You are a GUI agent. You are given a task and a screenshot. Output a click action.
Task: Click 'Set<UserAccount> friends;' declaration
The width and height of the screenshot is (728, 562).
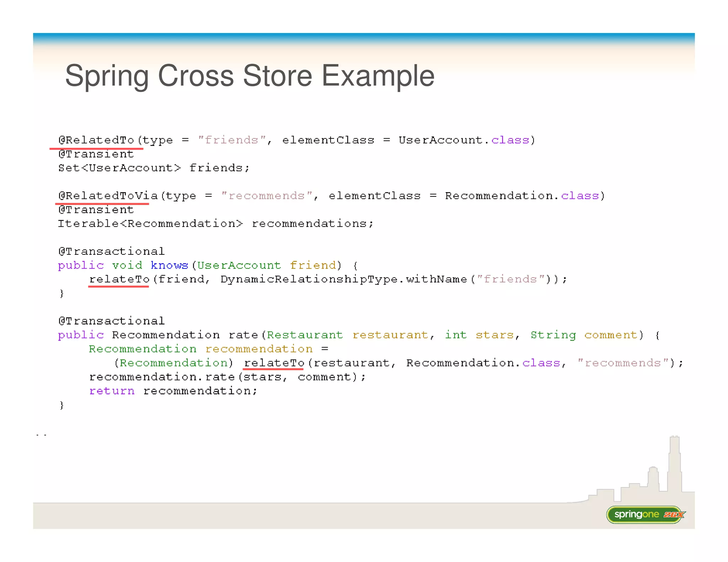tap(154, 168)
